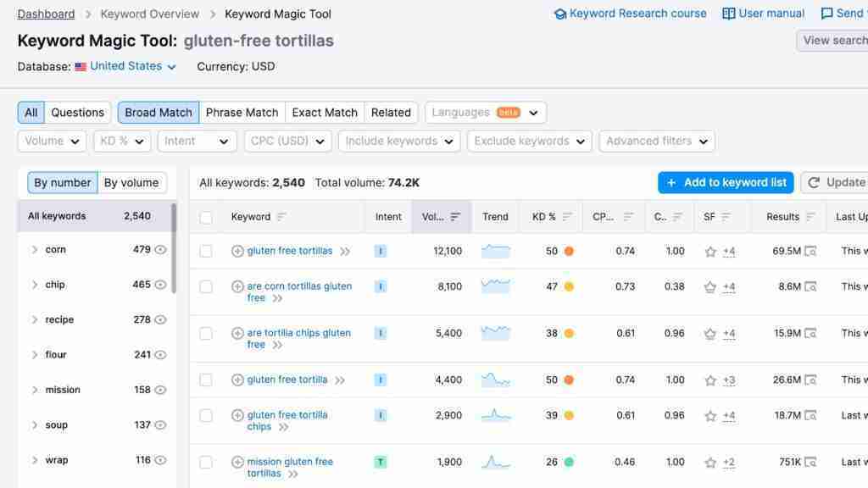The width and height of the screenshot is (868, 488).
Task: Open SERP results icon for 69.5M row
Action: point(810,251)
